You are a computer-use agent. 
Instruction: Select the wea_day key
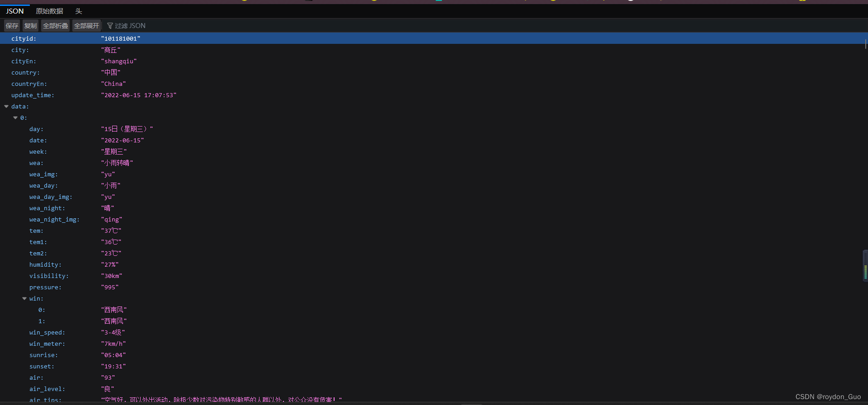click(x=43, y=185)
